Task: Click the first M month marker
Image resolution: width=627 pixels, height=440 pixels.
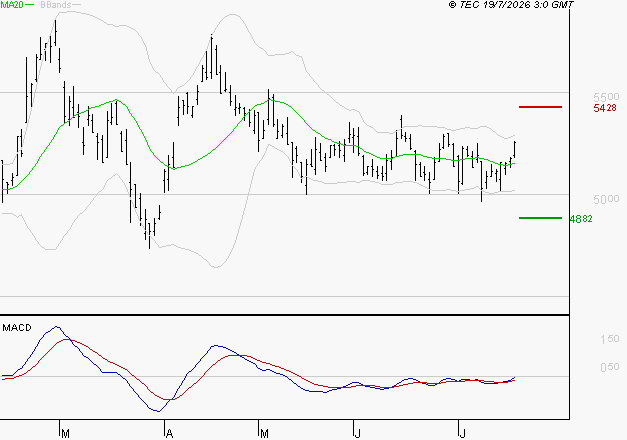Action: pos(66,433)
